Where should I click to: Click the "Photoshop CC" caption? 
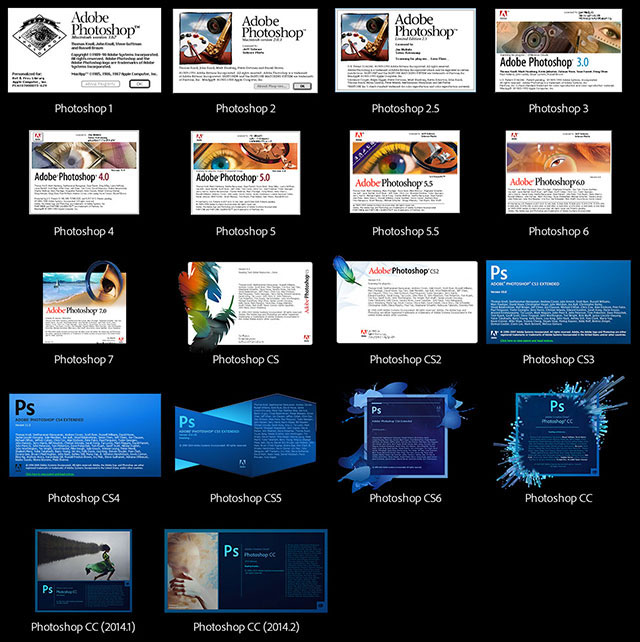click(559, 498)
